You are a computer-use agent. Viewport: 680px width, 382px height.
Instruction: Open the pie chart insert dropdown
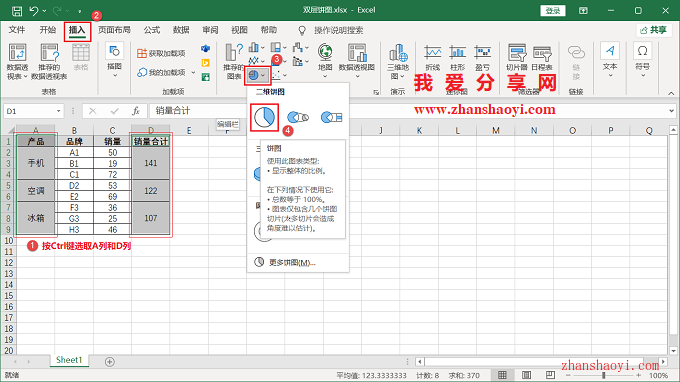pyautogui.click(x=257, y=75)
